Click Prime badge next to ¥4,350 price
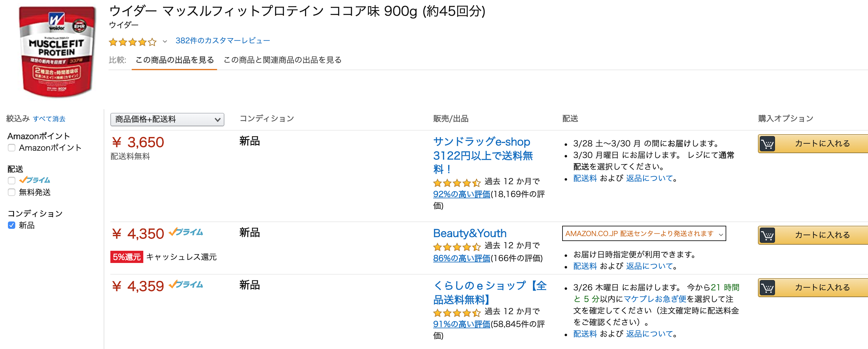 pyautogui.click(x=186, y=232)
